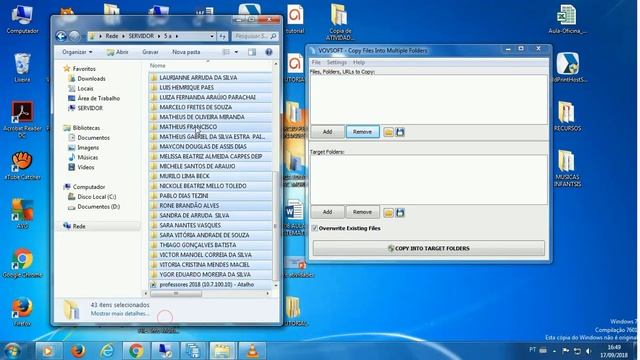The image size is (640, 360).
Task: Select the professores 2018 shortcut item
Action: pyautogui.click(x=211, y=284)
